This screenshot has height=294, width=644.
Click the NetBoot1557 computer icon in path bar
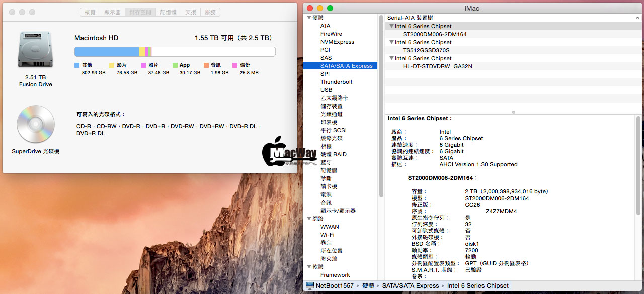[310, 286]
